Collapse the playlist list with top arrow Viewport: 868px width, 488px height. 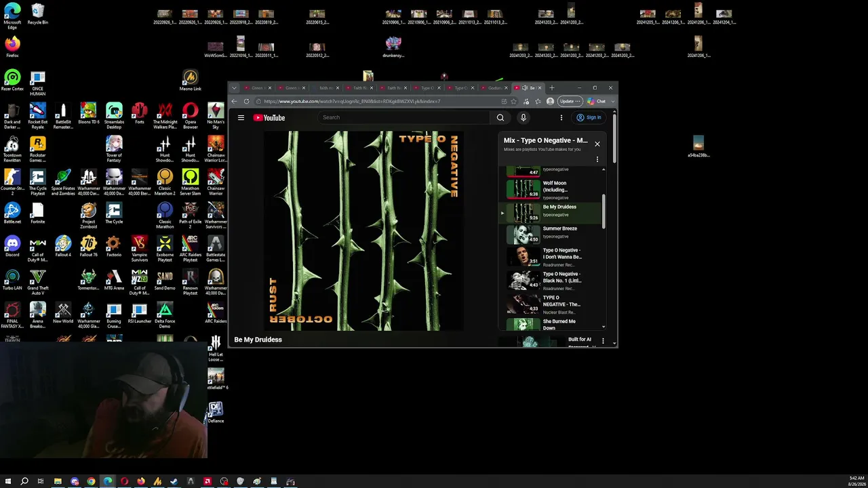(x=604, y=169)
